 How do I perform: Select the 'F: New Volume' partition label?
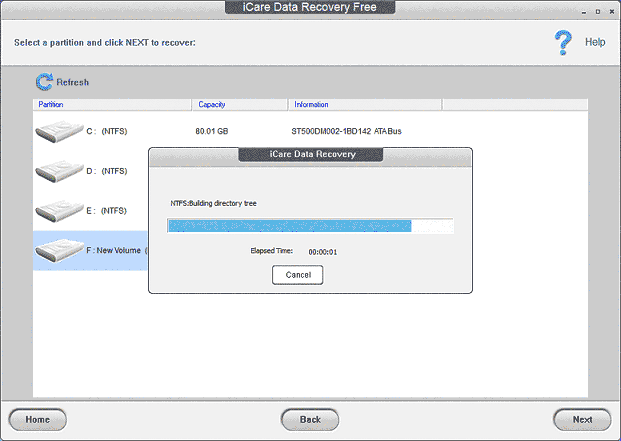[x=113, y=250]
